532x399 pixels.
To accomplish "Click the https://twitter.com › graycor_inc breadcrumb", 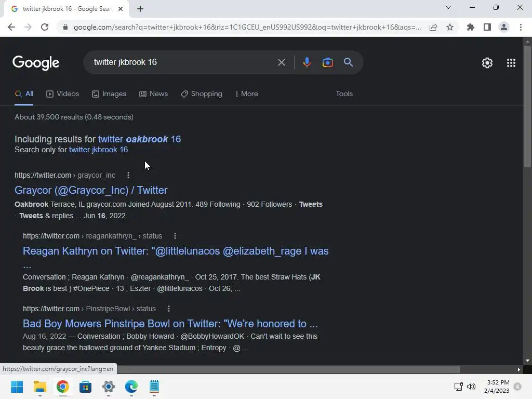I will tap(65, 176).
